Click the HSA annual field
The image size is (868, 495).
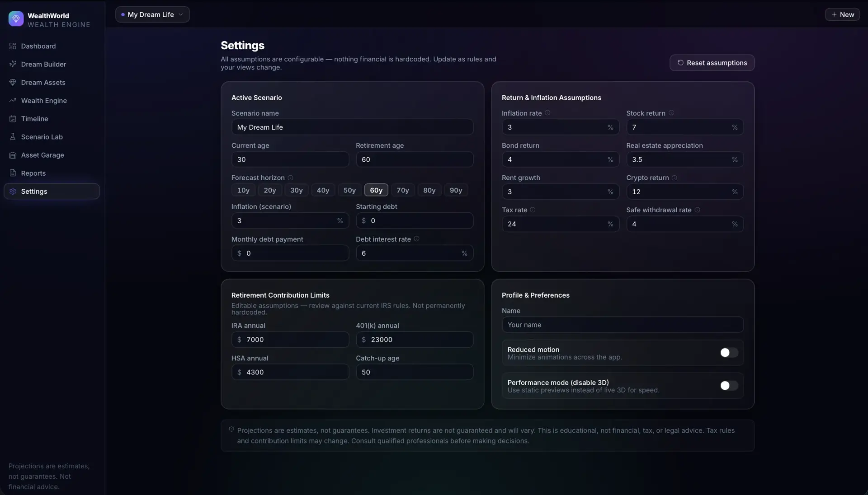[290, 372]
